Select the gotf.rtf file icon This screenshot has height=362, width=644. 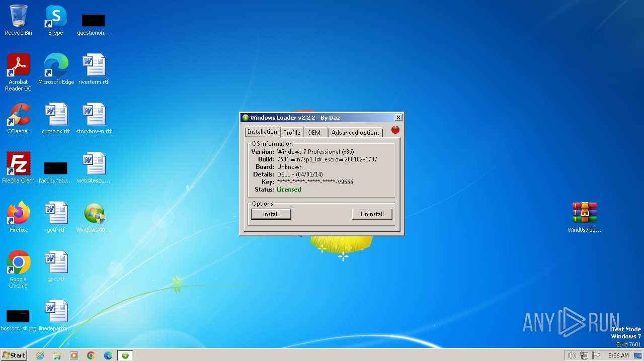pyautogui.click(x=56, y=217)
